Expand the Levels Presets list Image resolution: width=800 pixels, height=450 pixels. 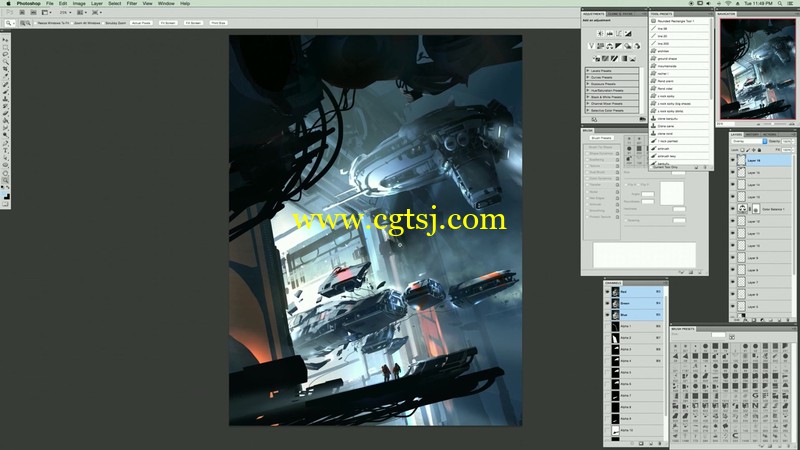point(588,71)
